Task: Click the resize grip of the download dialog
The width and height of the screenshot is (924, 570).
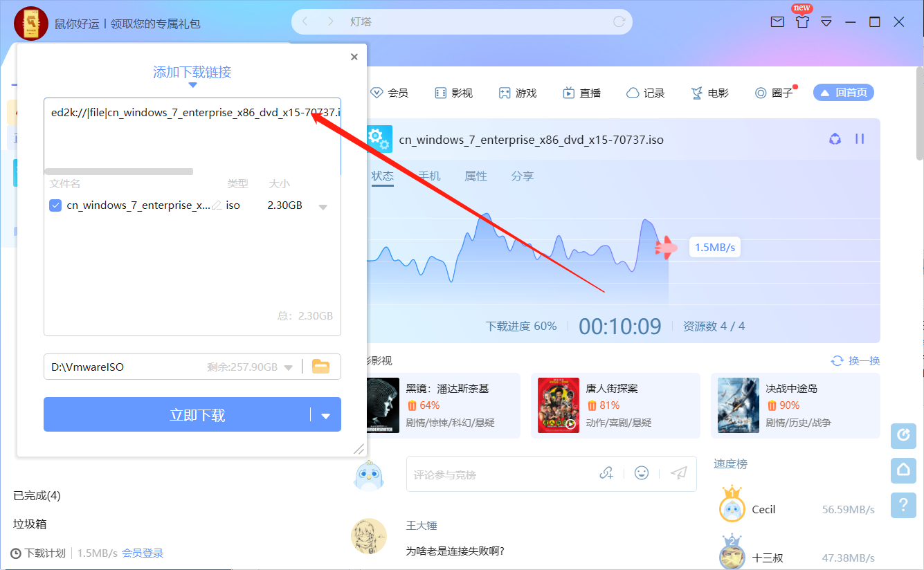Action: point(359,449)
